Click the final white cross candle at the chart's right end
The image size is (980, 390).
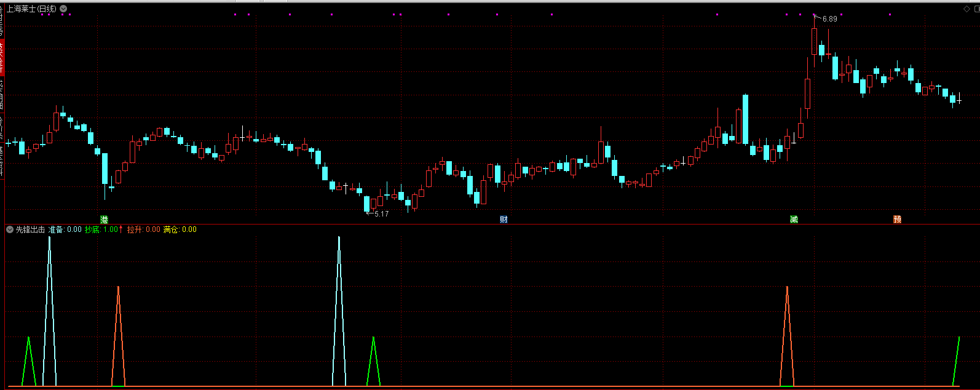coord(959,100)
